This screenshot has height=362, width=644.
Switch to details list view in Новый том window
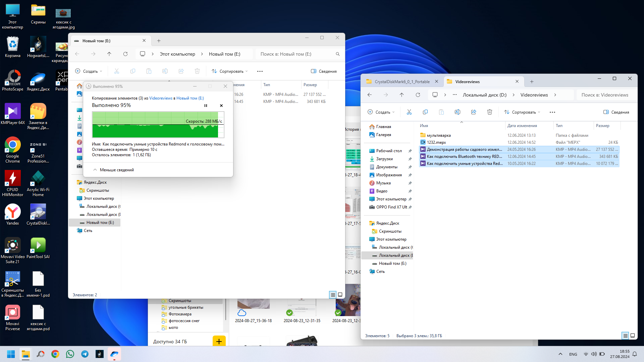coord(333,295)
